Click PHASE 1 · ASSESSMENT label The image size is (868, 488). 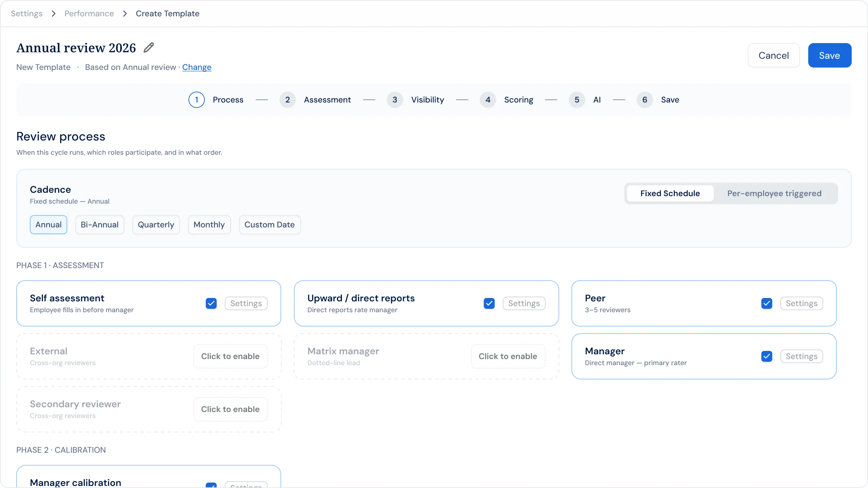[60, 265]
